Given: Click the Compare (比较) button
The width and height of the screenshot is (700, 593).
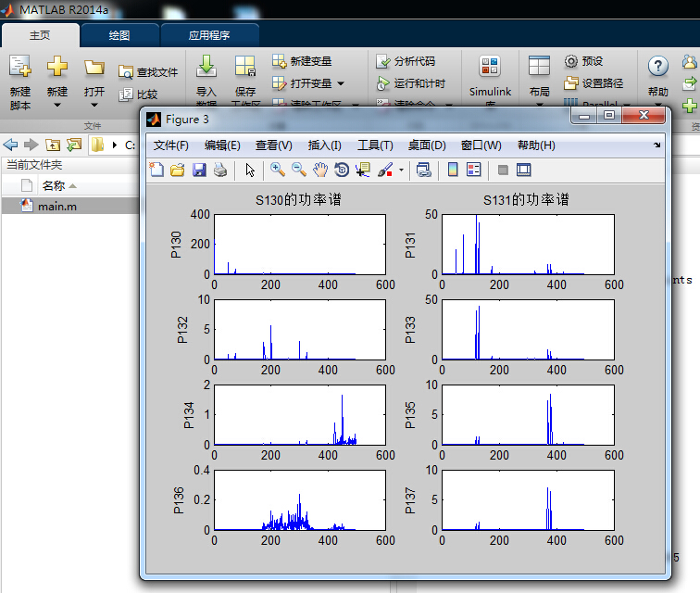Looking at the screenshot, I should 138,95.
